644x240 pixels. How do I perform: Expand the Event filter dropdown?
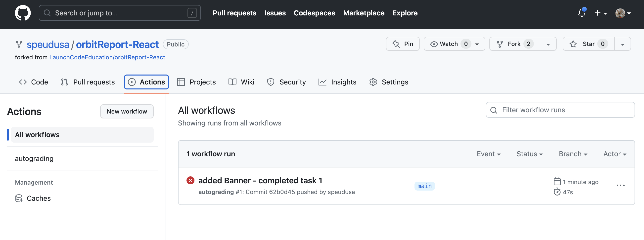coord(488,154)
